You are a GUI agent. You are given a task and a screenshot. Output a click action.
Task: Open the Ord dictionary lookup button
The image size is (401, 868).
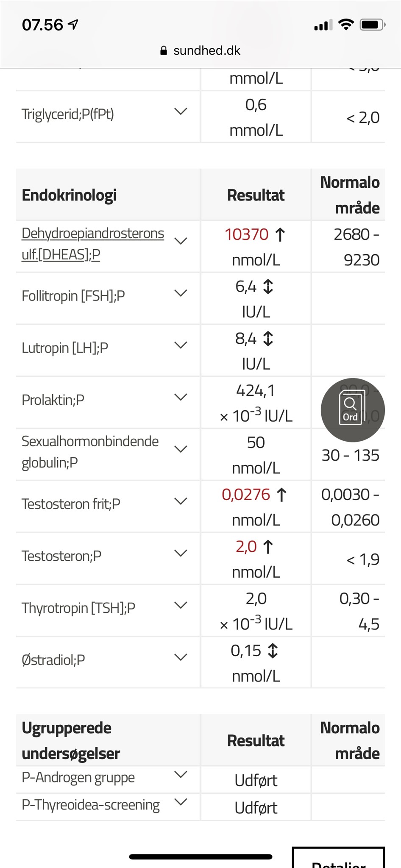pyautogui.click(x=352, y=410)
